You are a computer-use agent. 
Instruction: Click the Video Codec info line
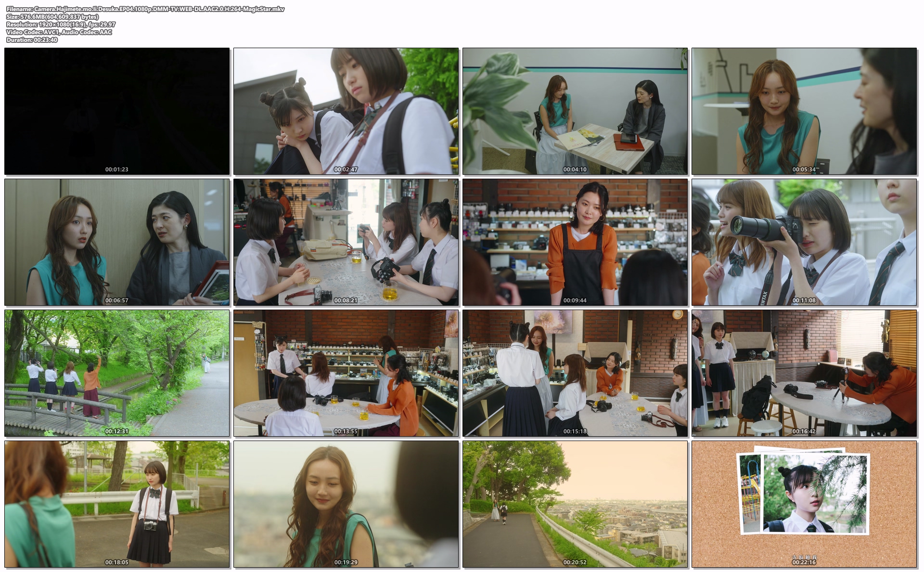59,32
